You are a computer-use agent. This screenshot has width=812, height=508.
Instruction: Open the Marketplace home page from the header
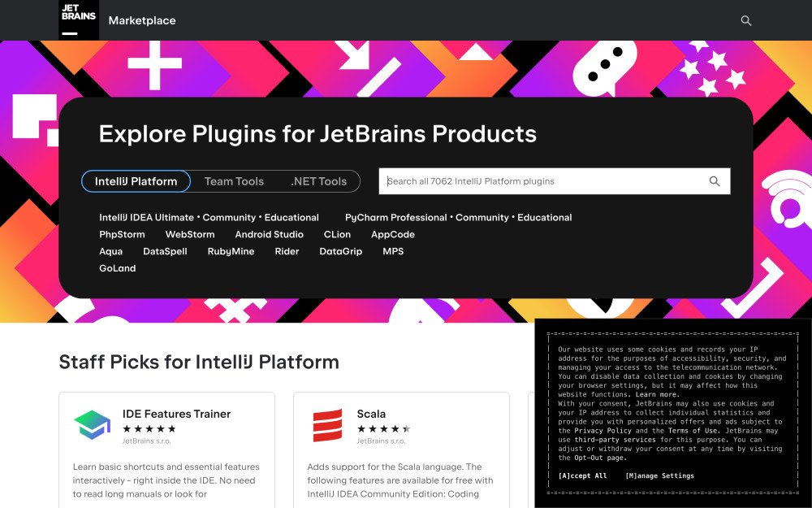click(142, 20)
